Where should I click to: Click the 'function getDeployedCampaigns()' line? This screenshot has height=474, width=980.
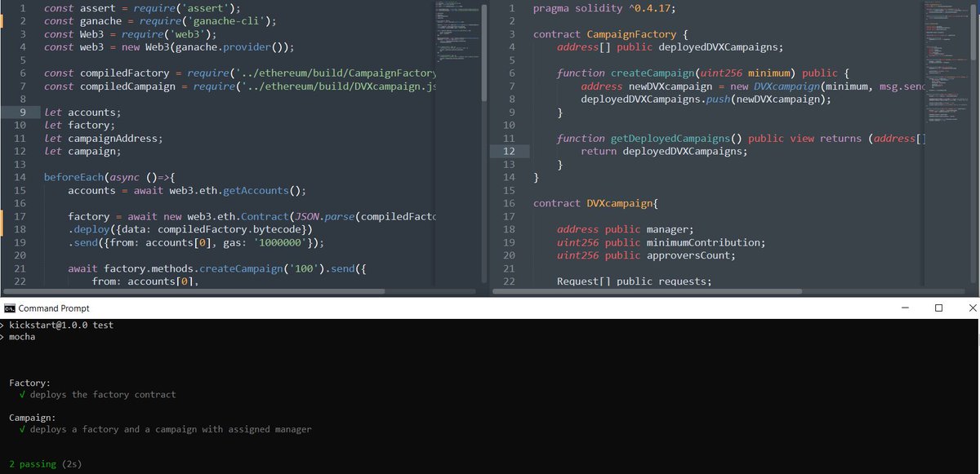741,138
